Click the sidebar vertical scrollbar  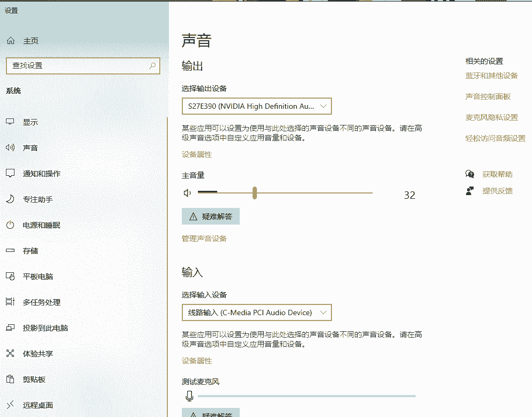167,267
